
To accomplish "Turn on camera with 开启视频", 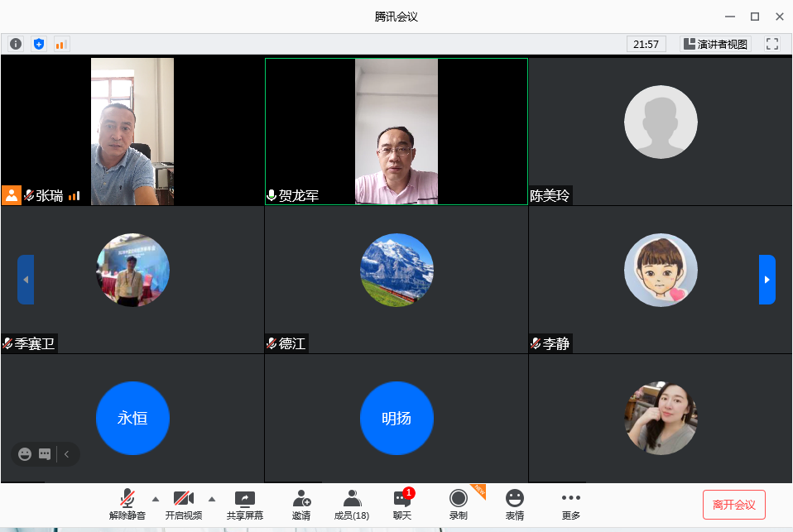I will 183,505.
